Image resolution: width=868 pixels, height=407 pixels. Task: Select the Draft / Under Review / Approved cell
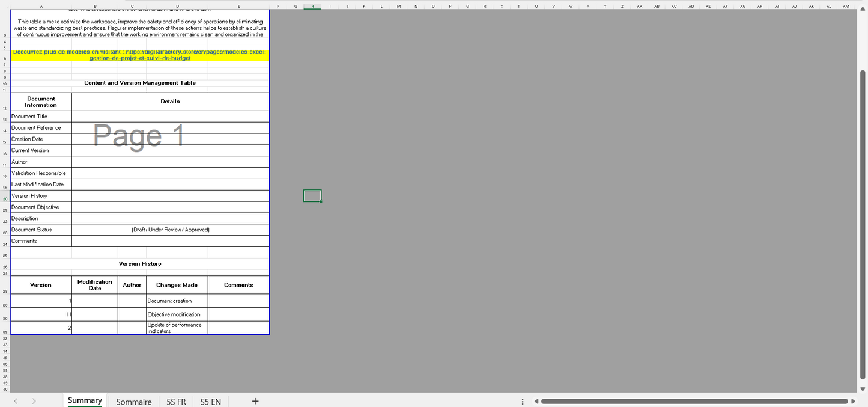(x=170, y=230)
